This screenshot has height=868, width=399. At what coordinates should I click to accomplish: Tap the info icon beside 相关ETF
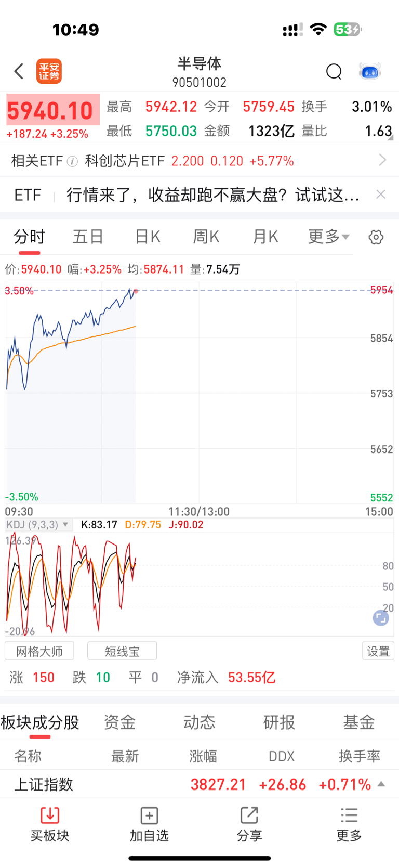73,161
